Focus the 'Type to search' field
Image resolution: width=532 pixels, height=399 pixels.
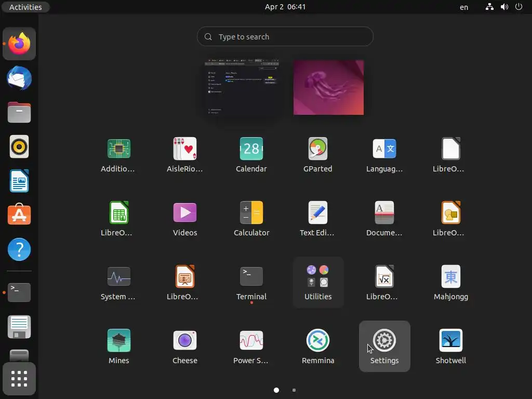point(285,37)
